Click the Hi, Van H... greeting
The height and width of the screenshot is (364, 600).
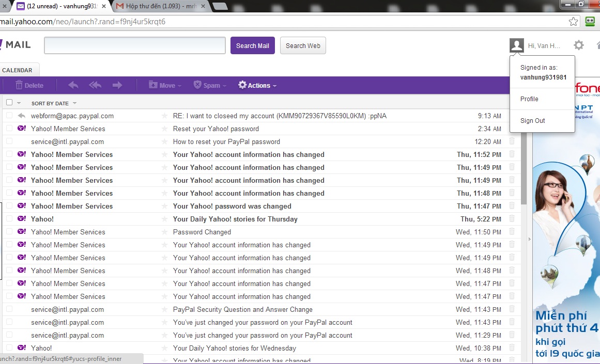pos(544,46)
